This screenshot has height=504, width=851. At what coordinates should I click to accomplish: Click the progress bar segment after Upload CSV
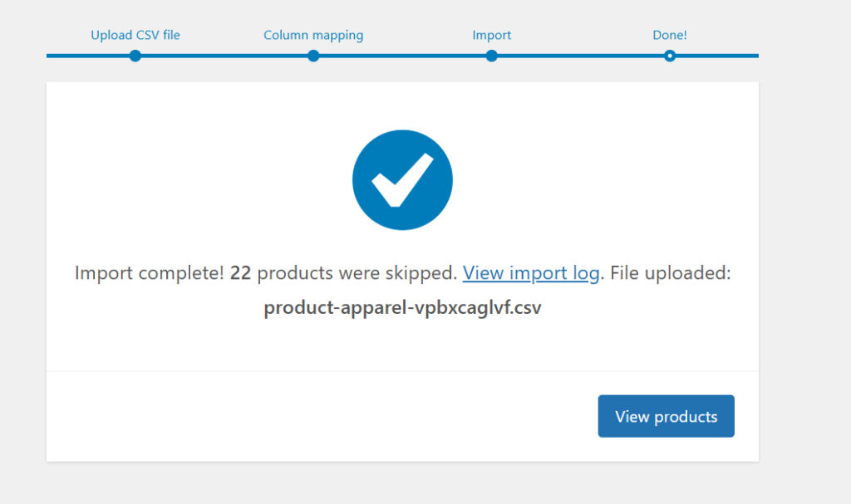coord(224,56)
